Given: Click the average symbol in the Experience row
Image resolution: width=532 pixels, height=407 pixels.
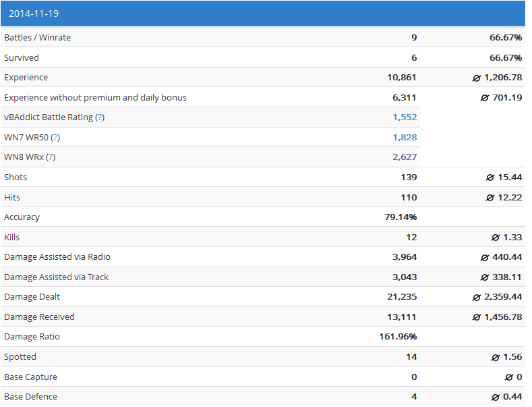Looking at the screenshot, I should 477,78.
